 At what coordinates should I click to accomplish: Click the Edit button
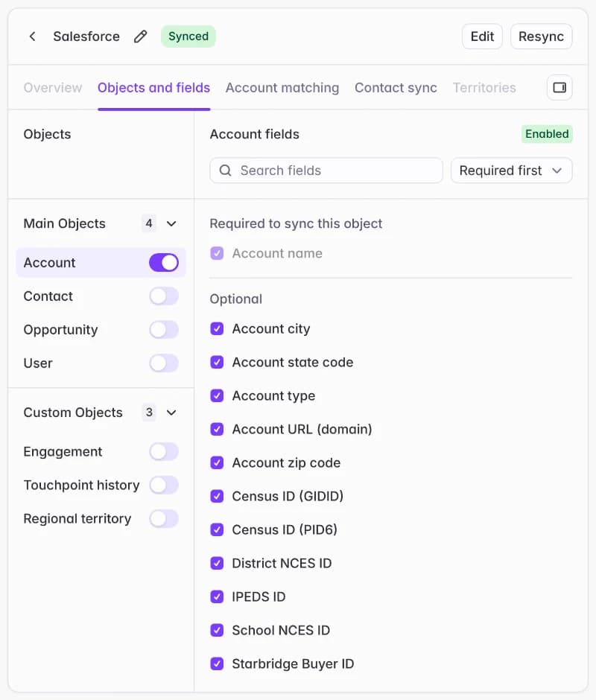(482, 36)
